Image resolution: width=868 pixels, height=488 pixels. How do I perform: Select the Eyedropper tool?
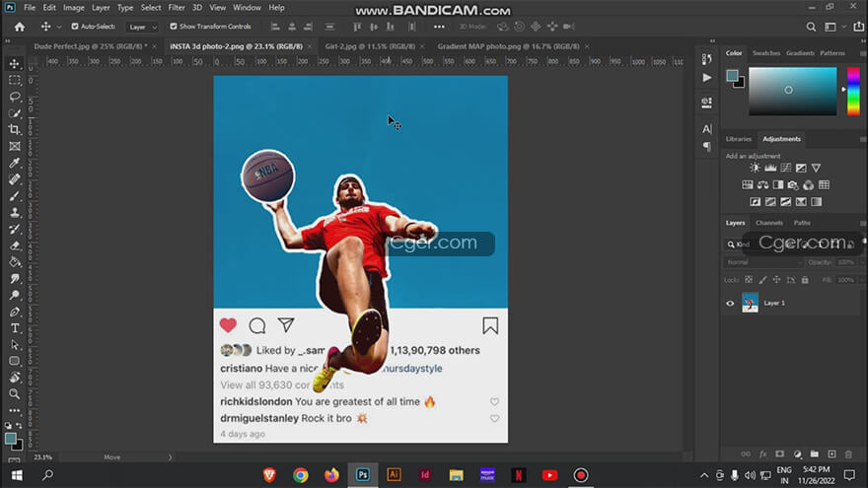tap(15, 163)
